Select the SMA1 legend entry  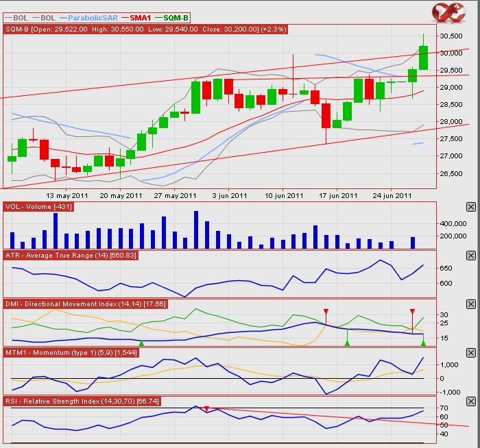point(136,18)
